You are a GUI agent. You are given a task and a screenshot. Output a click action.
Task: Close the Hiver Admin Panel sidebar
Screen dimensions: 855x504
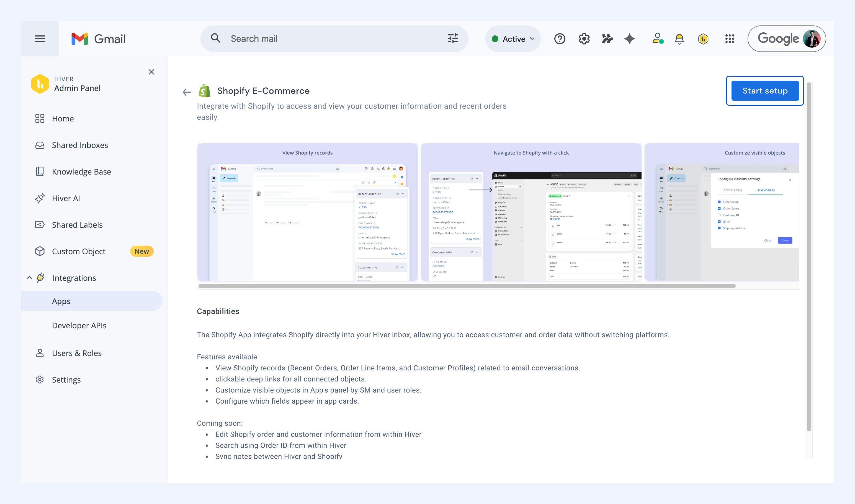pos(151,72)
